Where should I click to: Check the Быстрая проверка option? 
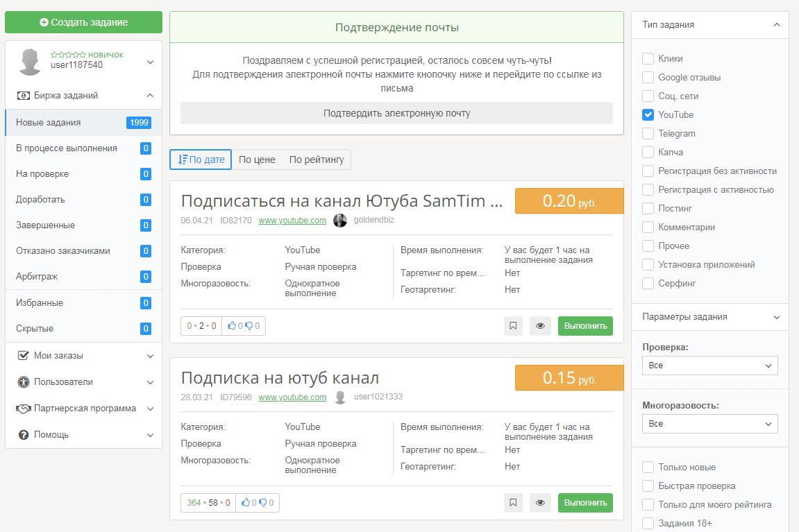pos(648,486)
